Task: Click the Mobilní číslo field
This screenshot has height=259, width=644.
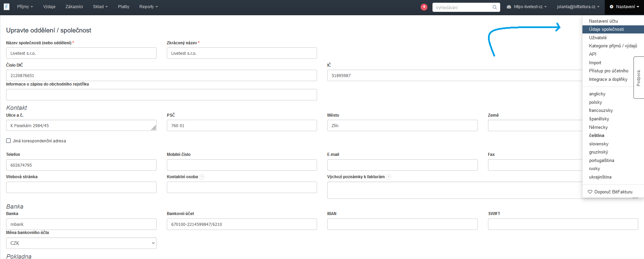Action: [242, 165]
